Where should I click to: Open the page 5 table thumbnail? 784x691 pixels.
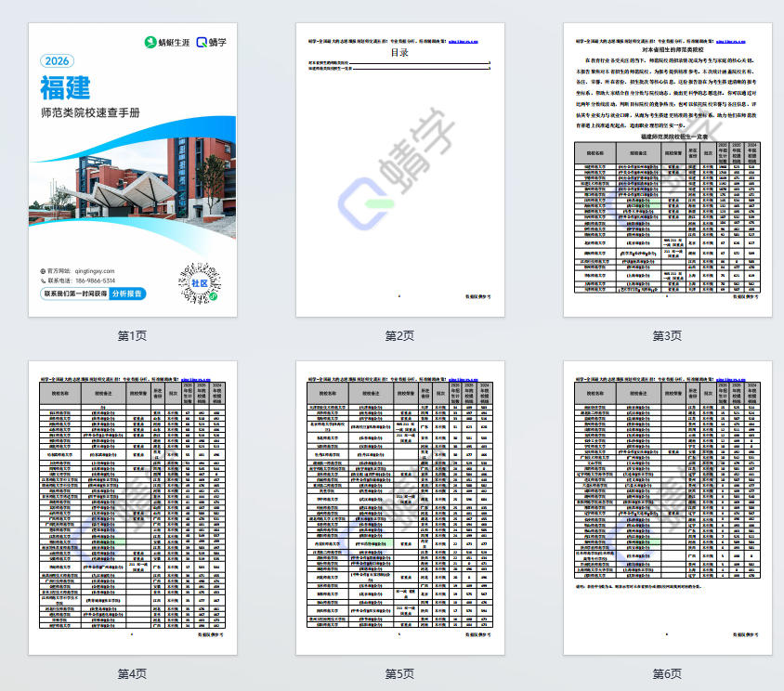coord(399,508)
